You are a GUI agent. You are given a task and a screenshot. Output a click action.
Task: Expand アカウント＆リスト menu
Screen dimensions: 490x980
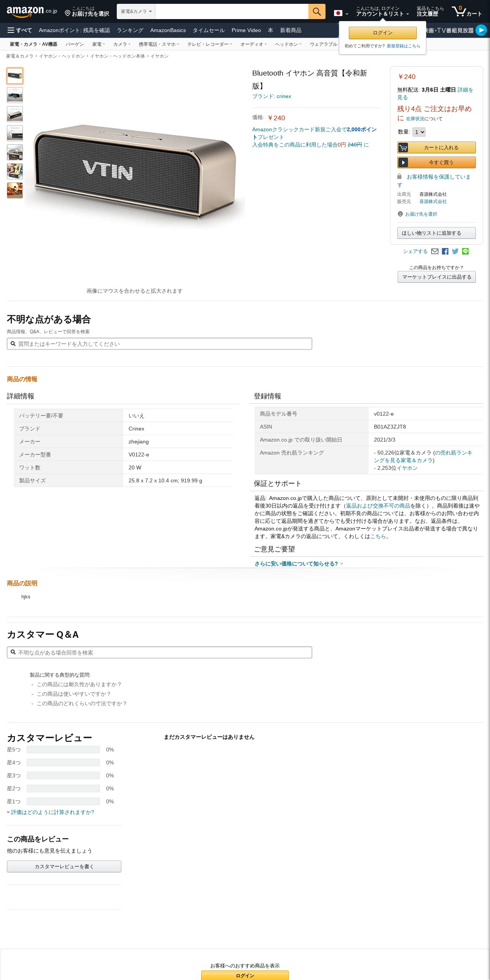point(382,11)
